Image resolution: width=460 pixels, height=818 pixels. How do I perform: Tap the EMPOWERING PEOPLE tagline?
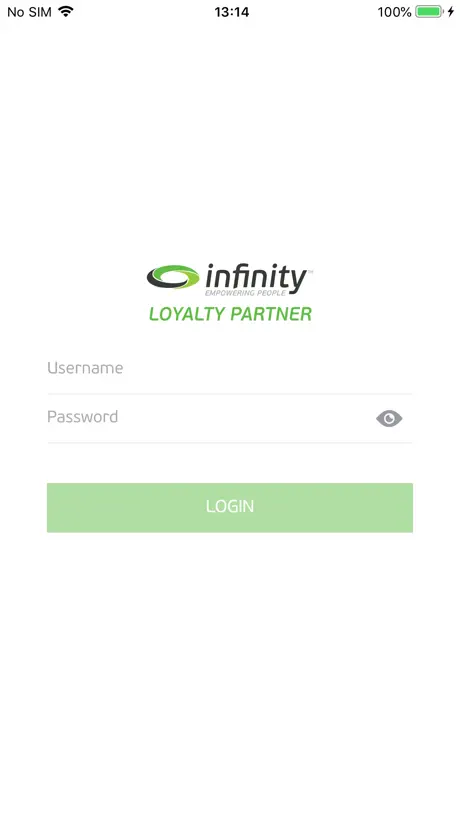pyautogui.click(x=245, y=293)
